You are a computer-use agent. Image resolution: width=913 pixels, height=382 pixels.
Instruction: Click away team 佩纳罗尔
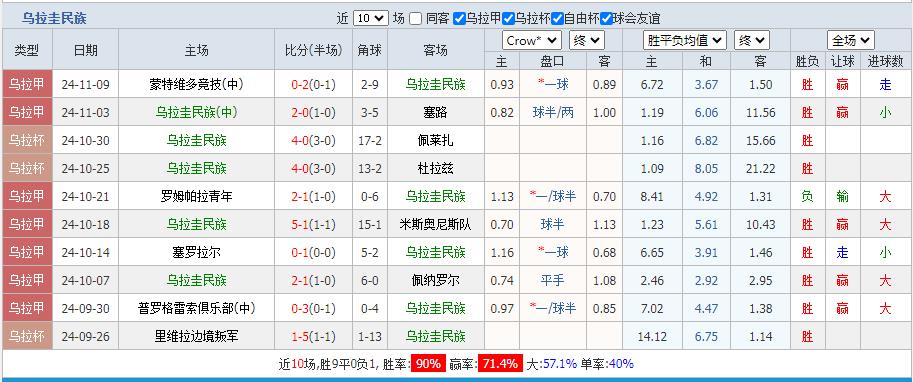coord(436,280)
